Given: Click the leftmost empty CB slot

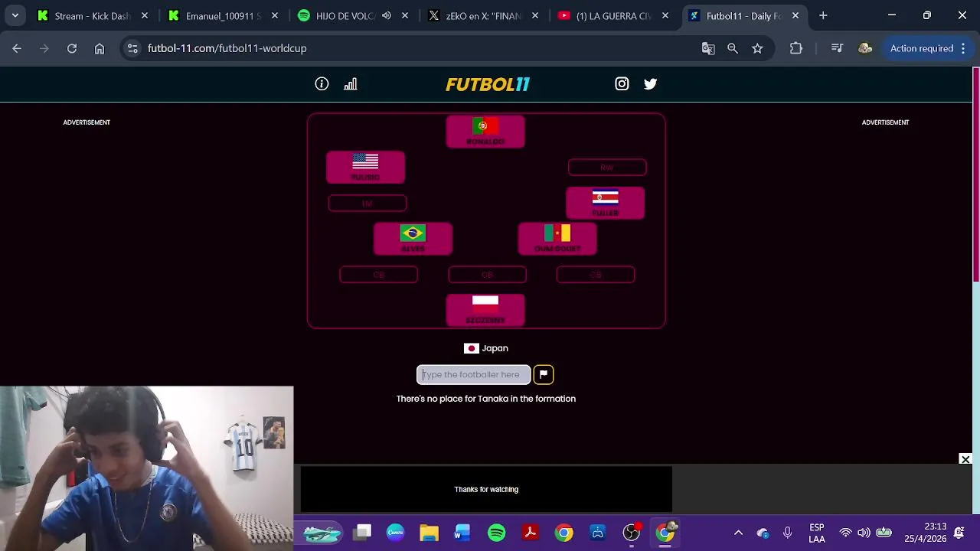Looking at the screenshot, I should (378, 275).
